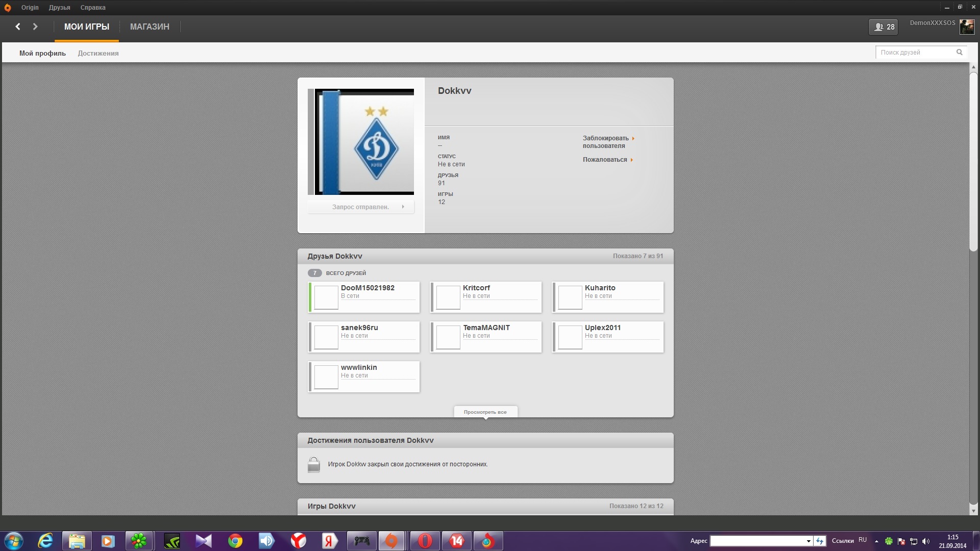Open DemonXXXSOS account menu
Screen dimensions: 980x551
click(x=933, y=23)
